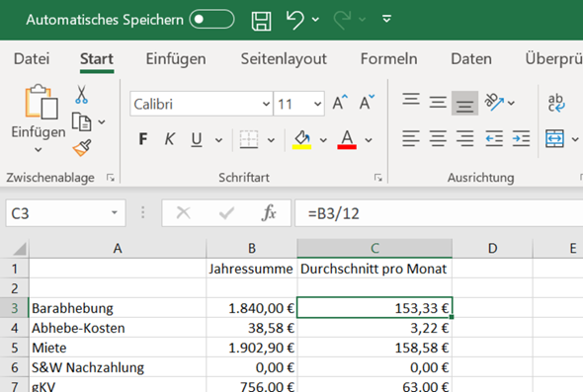The width and height of the screenshot is (583, 392).
Task: Click the Insert Function fx icon
Action: point(269,213)
